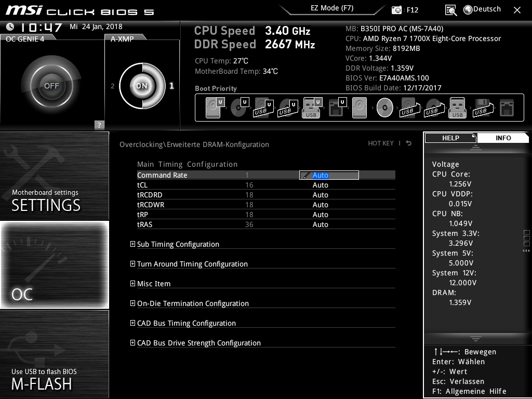Select A-XMP profile 2
This screenshot has height=399, width=532.
pos(113,86)
